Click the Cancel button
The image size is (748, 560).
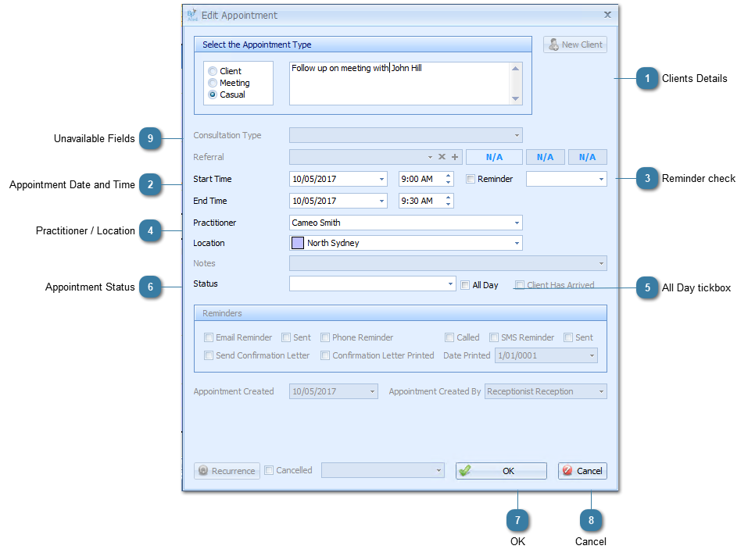pyautogui.click(x=582, y=471)
